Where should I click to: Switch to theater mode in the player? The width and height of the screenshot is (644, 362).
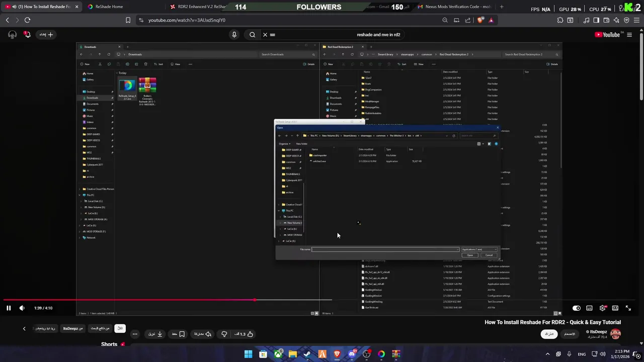(x=615, y=308)
